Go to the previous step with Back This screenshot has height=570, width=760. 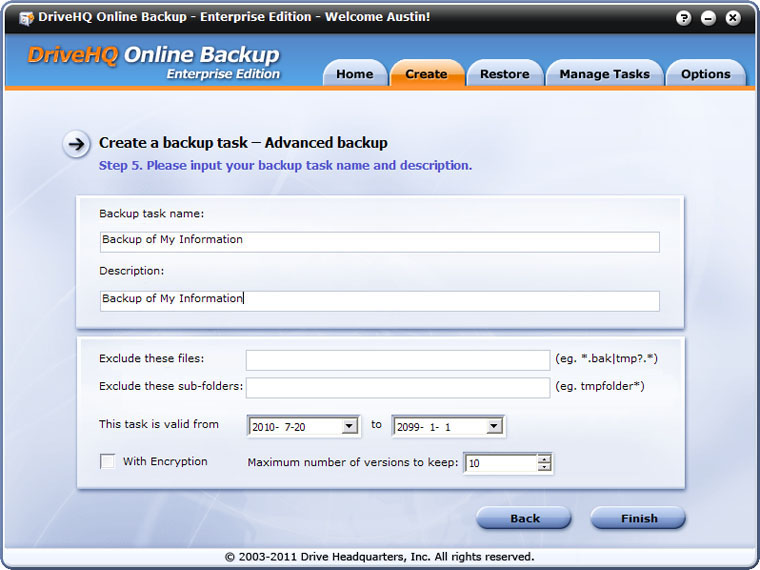coord(524,518)
